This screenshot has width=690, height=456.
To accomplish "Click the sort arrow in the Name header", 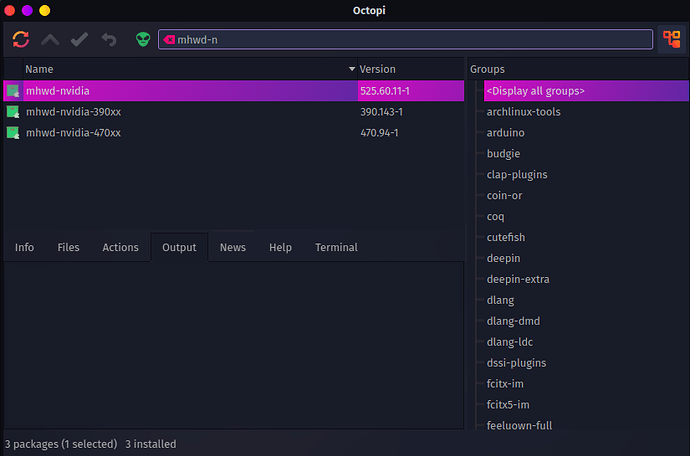I will click(x=352, y=69).
